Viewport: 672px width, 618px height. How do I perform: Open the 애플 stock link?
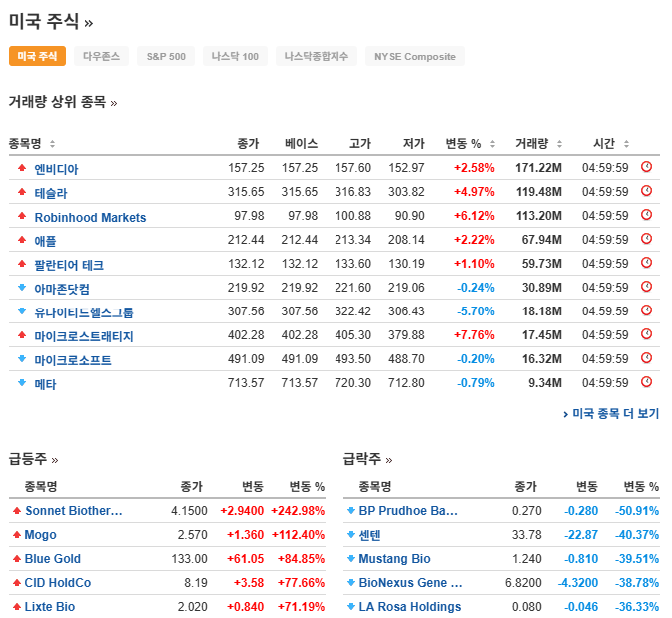coord(45,241)
